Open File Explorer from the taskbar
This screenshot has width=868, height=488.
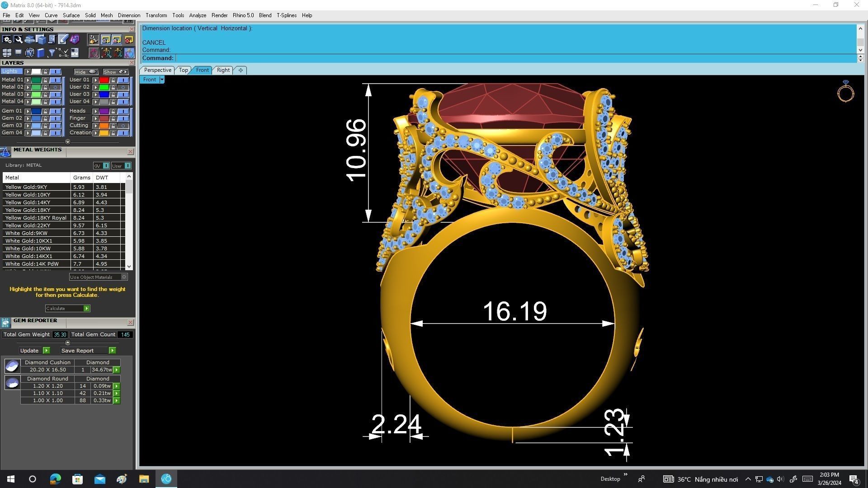click(144, 479)
